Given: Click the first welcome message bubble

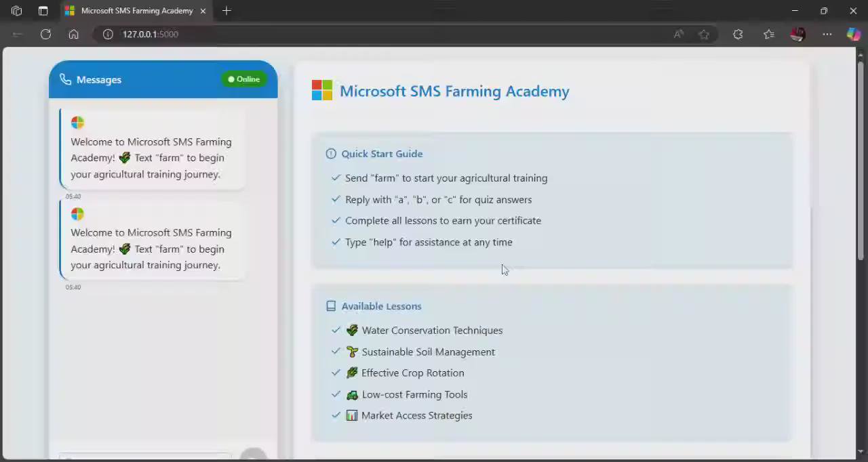Looking at the screenshot, I should [153, 148].
